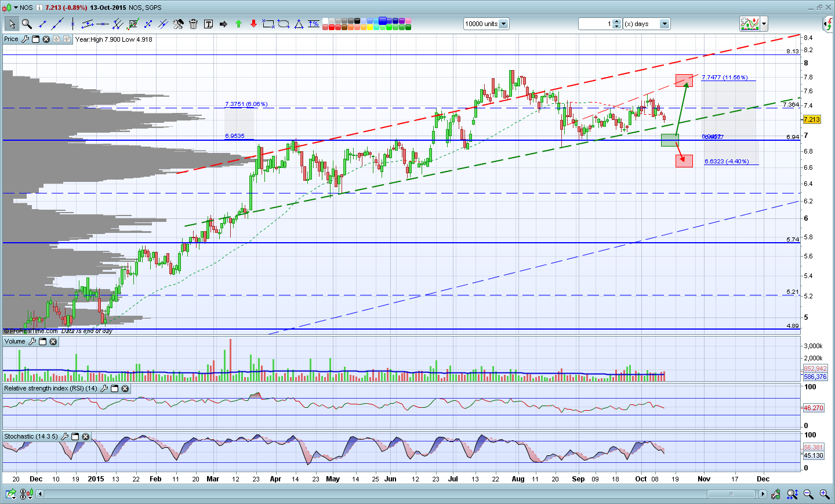The height and width of the screenshot is (504, 835).
Task: Toggle the Price panel window icon
Action: (35, 39)
